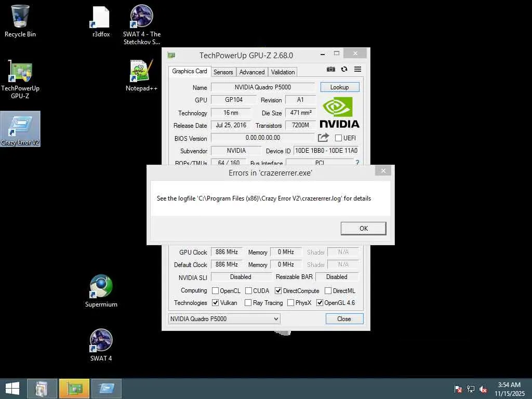Click the Transistors field 7200M
The height and width of the screenshot is (399, 532).
click(x=301, y=125)
